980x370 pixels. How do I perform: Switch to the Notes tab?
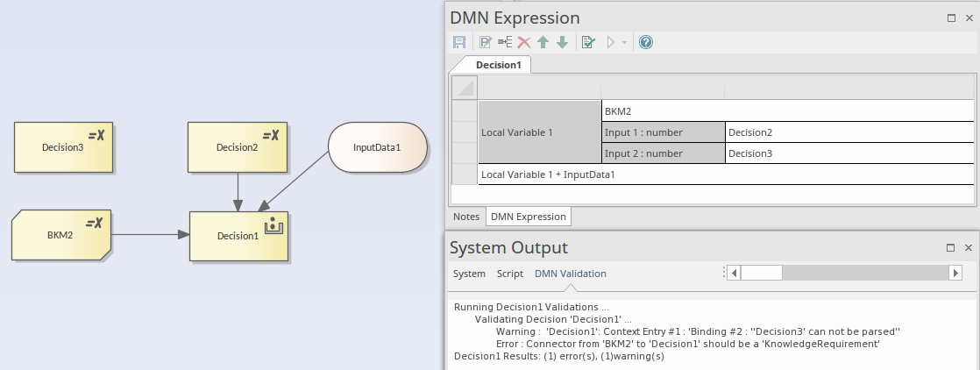(x=465, y=216)
